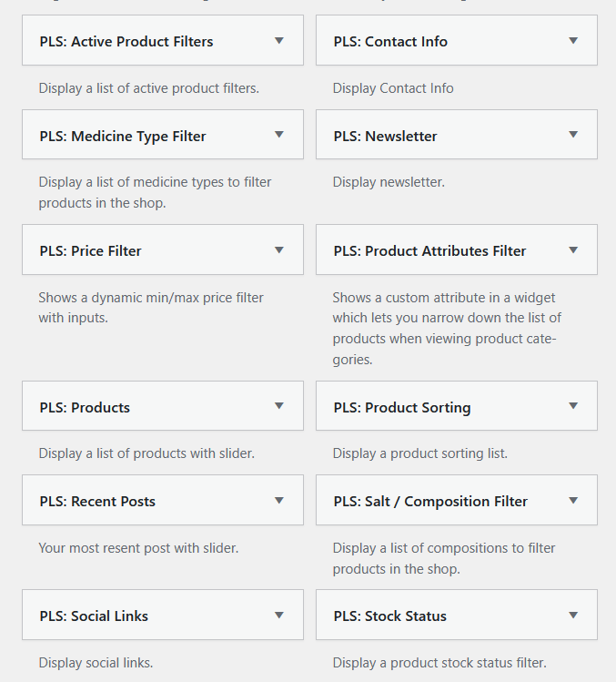Viewport: 616px width, 682px height.
Task: Expand the PLS: Social Links arrow
Action: 279,616
